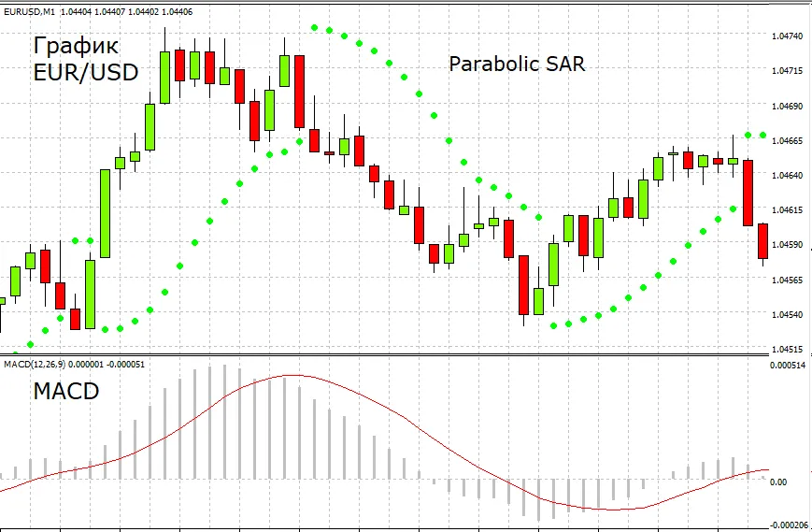Click the 1.04540 price scale label
The height and width of the screenshot is (532, 812).
pos(787,315)
